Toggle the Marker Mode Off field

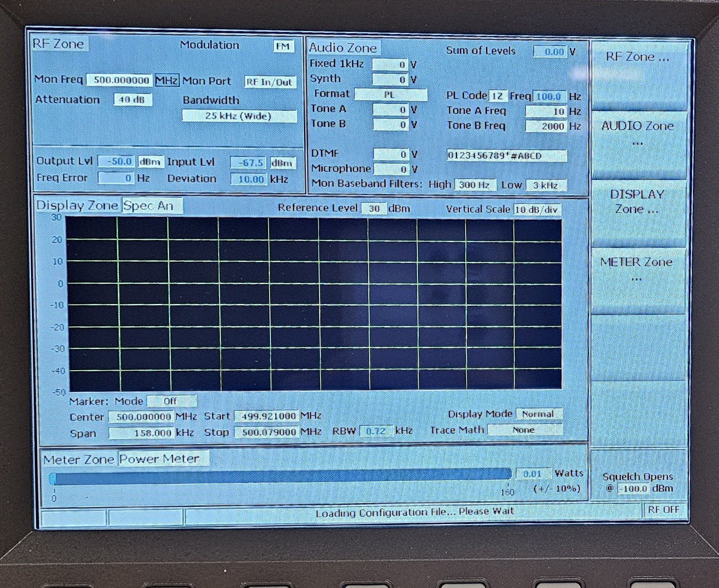tap(172, 401)
